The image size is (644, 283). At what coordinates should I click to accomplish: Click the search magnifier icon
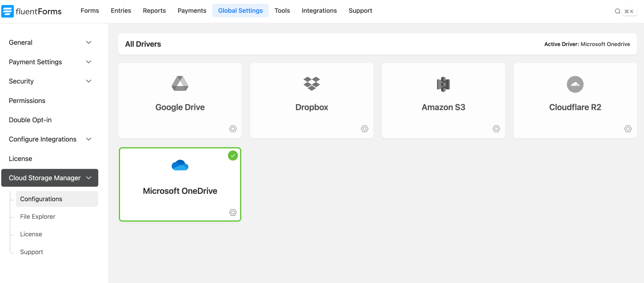617,11
